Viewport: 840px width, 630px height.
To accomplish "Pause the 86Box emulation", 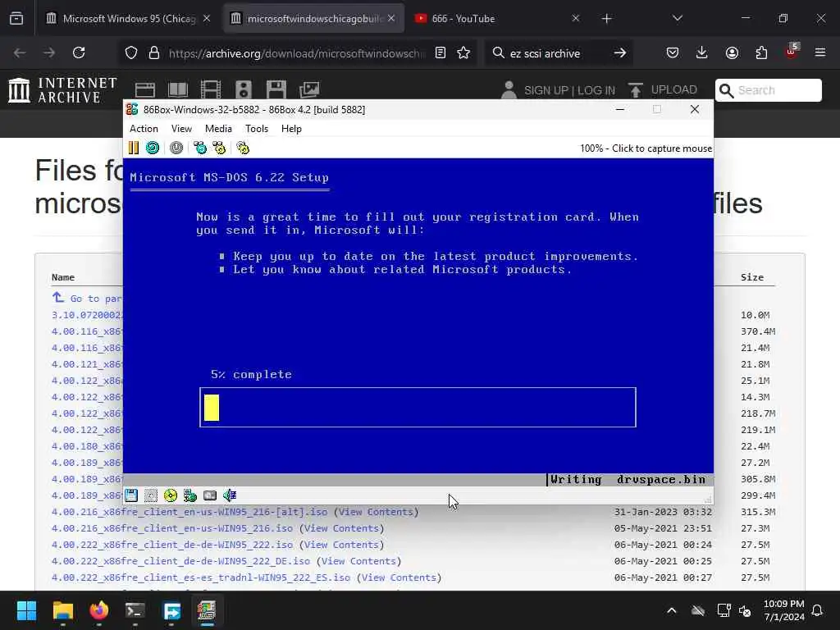I will (x=134, y=148).
